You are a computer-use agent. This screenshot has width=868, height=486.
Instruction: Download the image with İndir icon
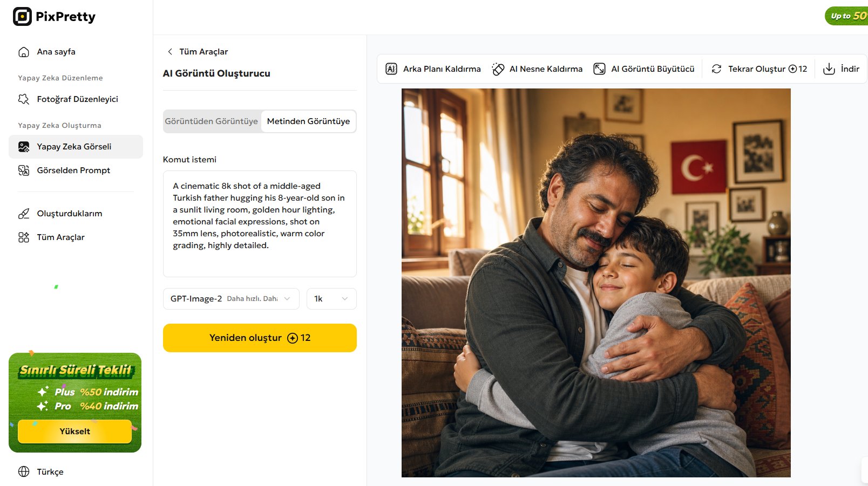point(829,69)
